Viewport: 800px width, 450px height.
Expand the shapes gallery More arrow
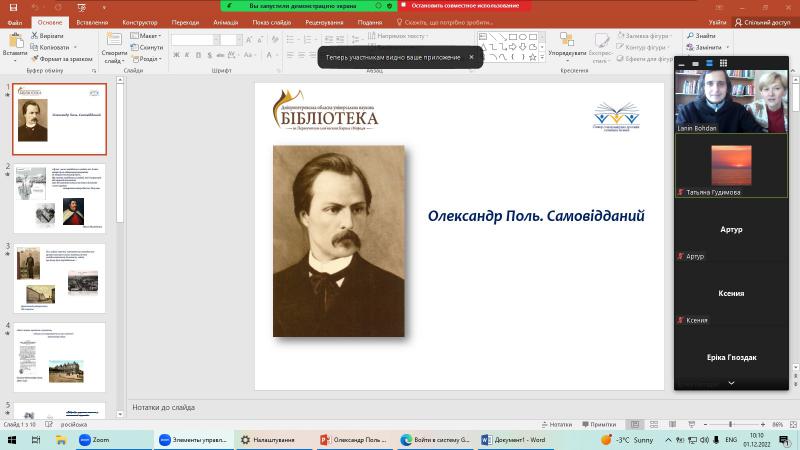[542, 57]
